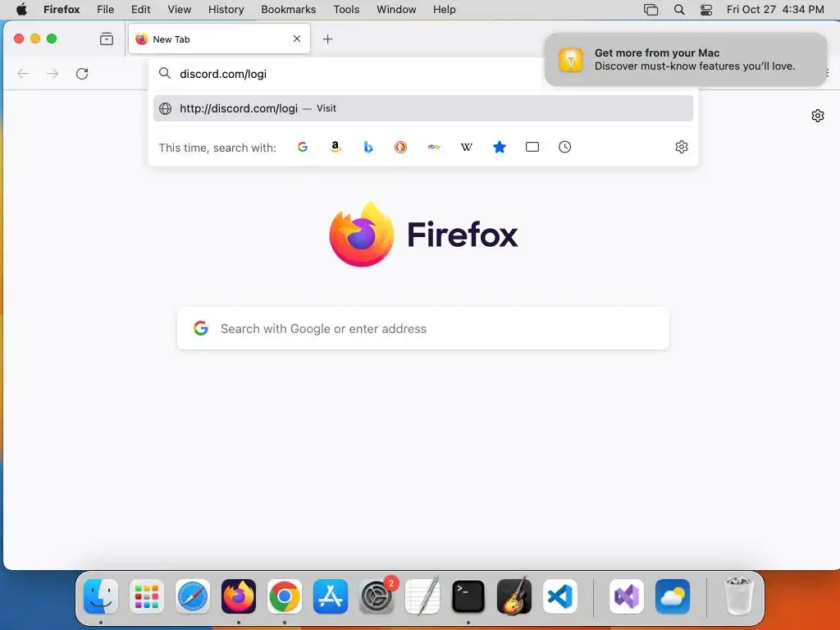The image size is (840, 630).
Task: Go back one page
Action: (x=22, y=74)
